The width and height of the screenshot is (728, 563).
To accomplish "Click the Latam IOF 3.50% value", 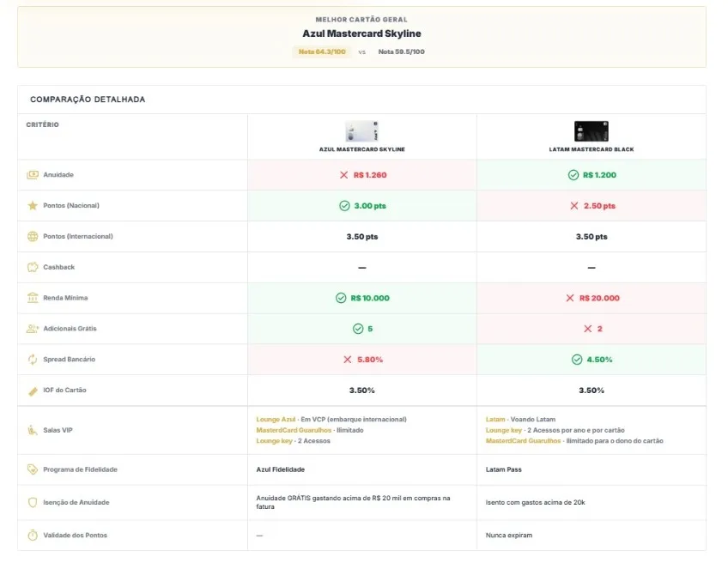I will click(591, 390).
